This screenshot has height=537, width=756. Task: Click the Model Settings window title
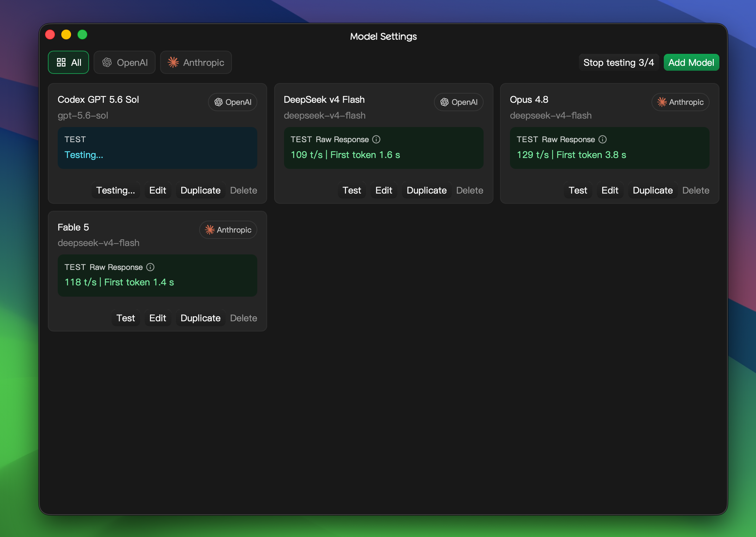point(383,37)
